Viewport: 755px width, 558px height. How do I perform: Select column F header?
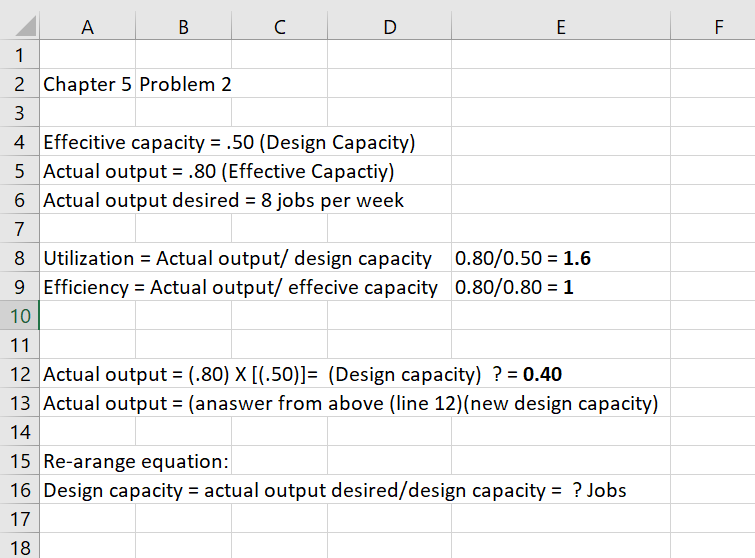pyautogui.click(x=713, y=27)
